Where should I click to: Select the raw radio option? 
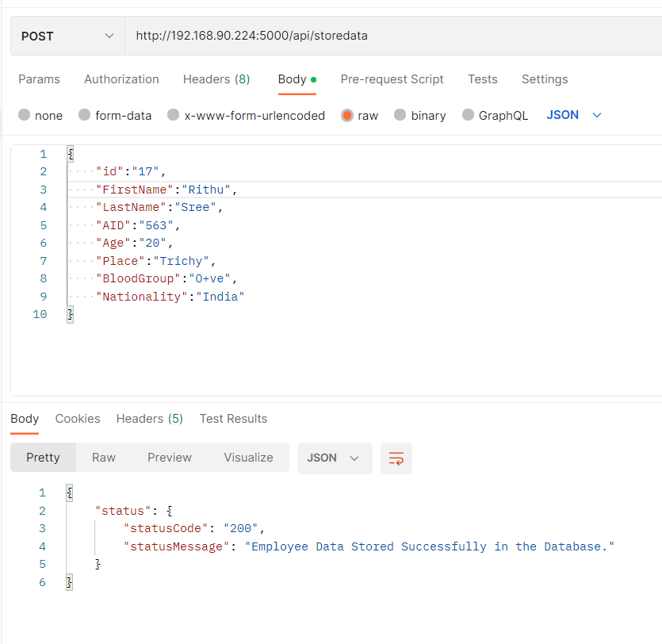coord(360,115)
